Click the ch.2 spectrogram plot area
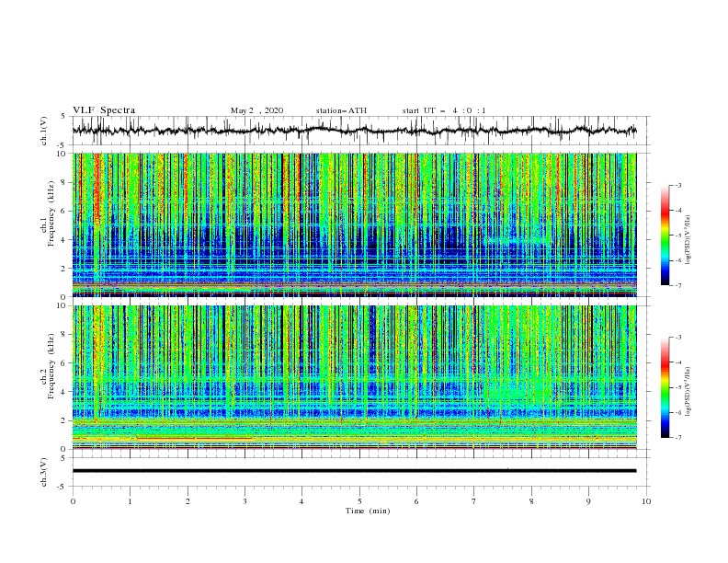Screen dimensions: 728x563 [x=354, y=377]
